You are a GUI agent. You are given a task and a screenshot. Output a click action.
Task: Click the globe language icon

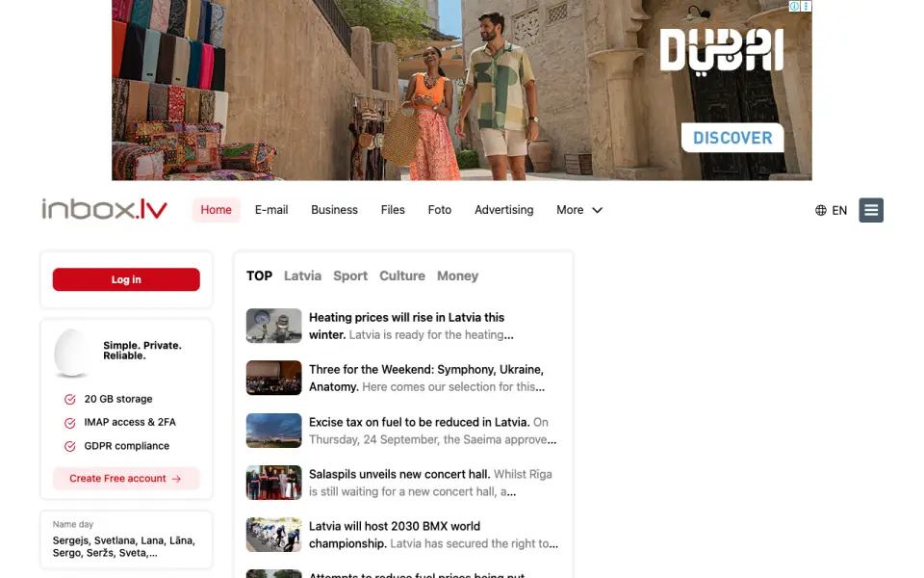click(820, 211)
